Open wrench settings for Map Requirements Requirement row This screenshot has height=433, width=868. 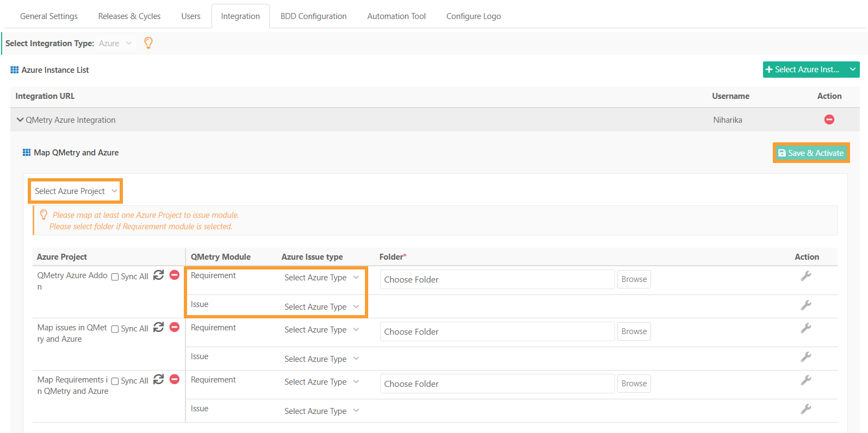tap(806, 380)
